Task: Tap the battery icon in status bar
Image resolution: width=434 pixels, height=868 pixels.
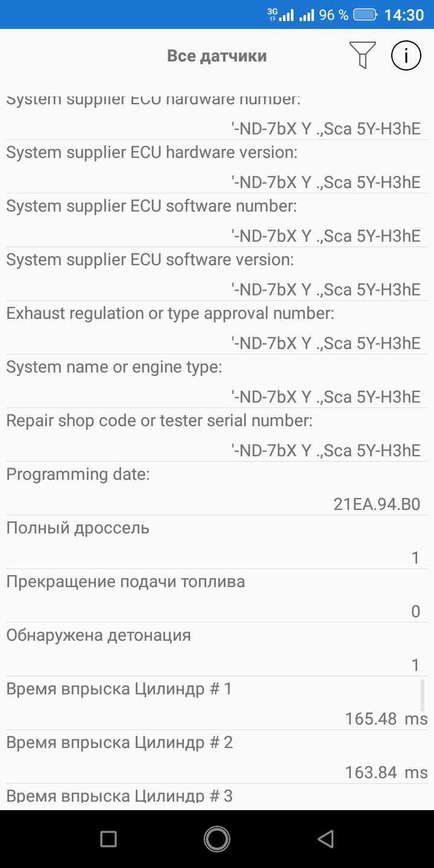Action: (x=365, y=14)
